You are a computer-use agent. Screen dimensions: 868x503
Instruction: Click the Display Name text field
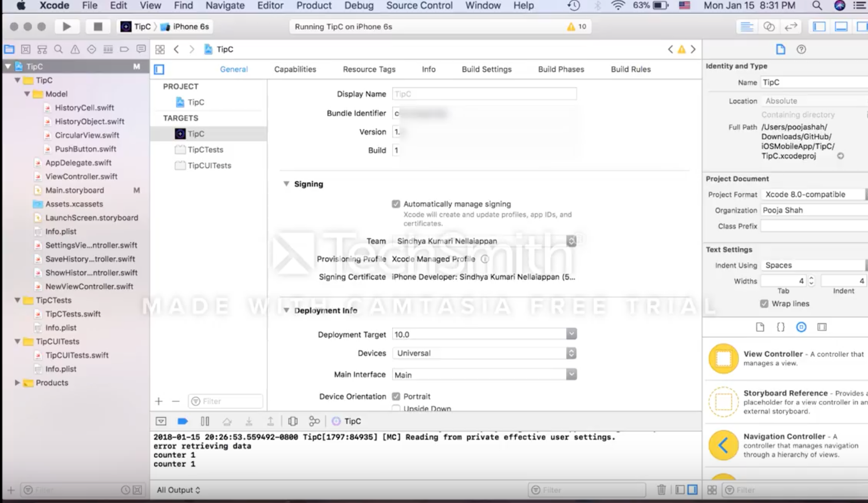coord(484,94)
